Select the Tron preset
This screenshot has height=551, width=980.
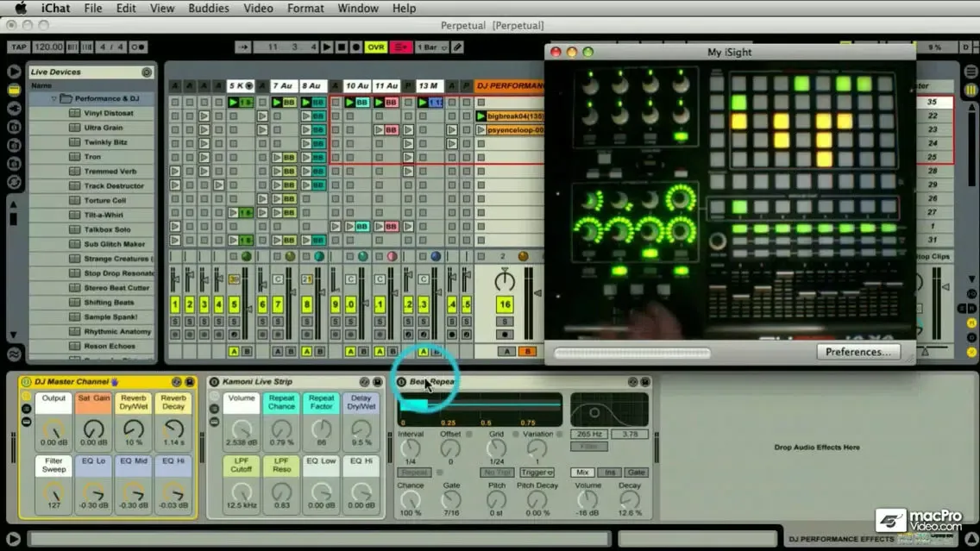point(92,157)
